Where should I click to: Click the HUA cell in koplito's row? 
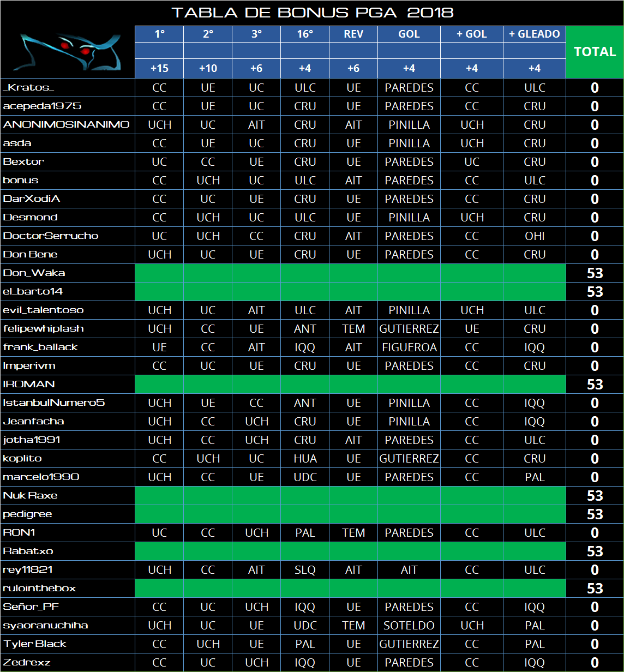point(305,459)
